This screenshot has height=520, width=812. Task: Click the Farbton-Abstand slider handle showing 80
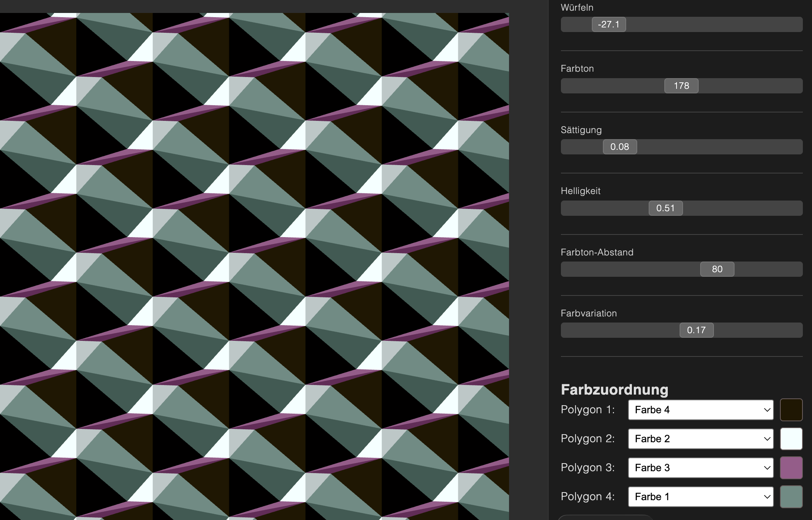[x=717, y=269]
